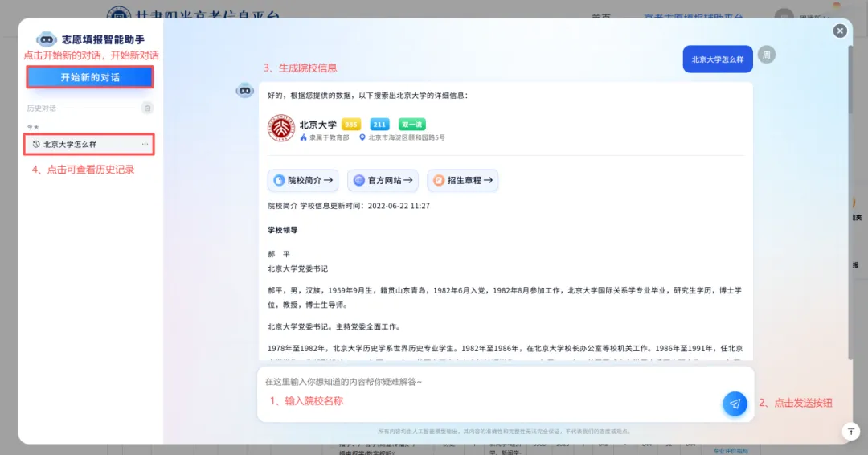868x455 pixels.
Task: Start a new conversation with 开始新的对话
Action: [x=90, y=77]
